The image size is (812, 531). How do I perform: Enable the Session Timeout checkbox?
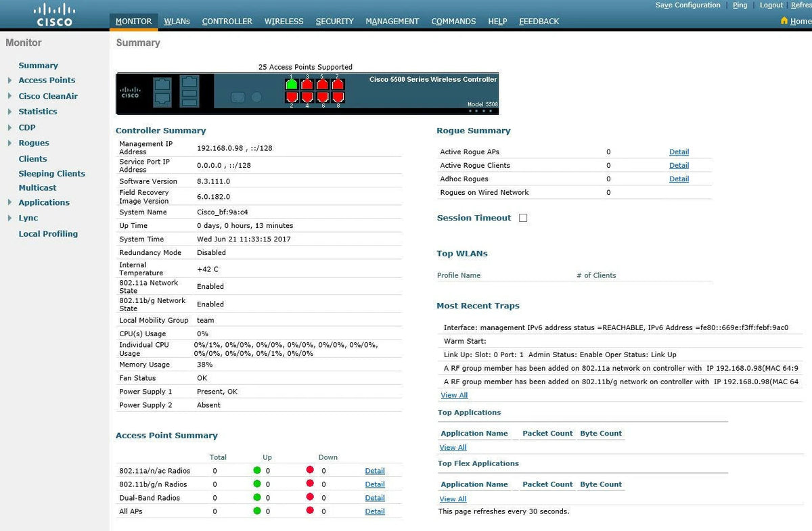tap(522, 218)
